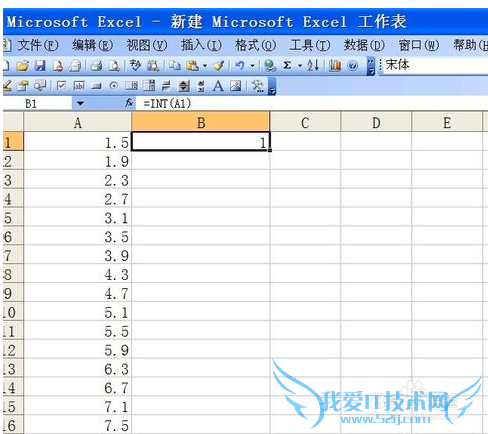This screenshot has width=488, height=434.
Task: Click the Format Painter brush icon
Action: pyautogui.click(x=219, y=66)
